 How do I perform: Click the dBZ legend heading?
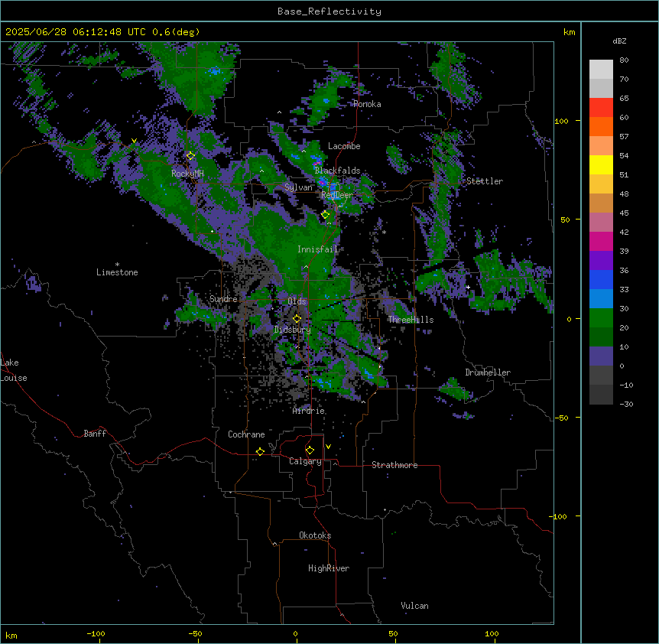click(x=619, y=41)
